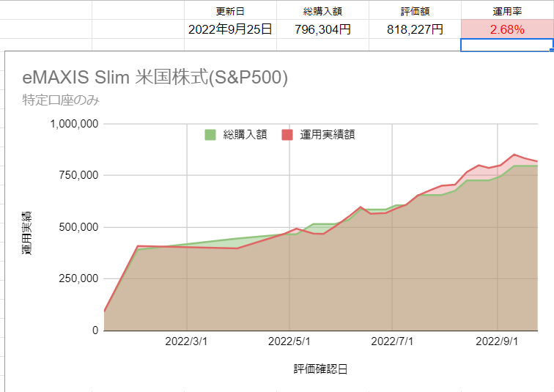
Task: Click the red 運用実績額 legend swatch
Action: click(x=287, y=135)
